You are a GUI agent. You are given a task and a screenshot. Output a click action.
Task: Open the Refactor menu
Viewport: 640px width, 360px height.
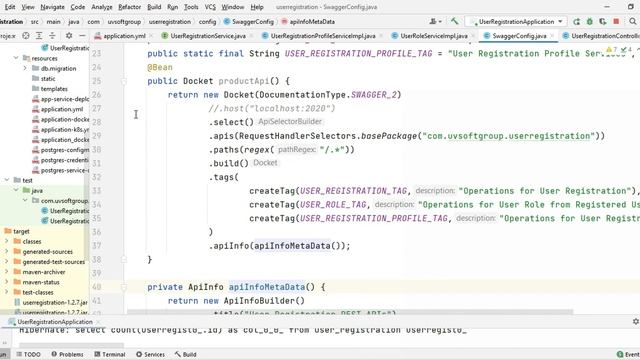pos(129,7)
